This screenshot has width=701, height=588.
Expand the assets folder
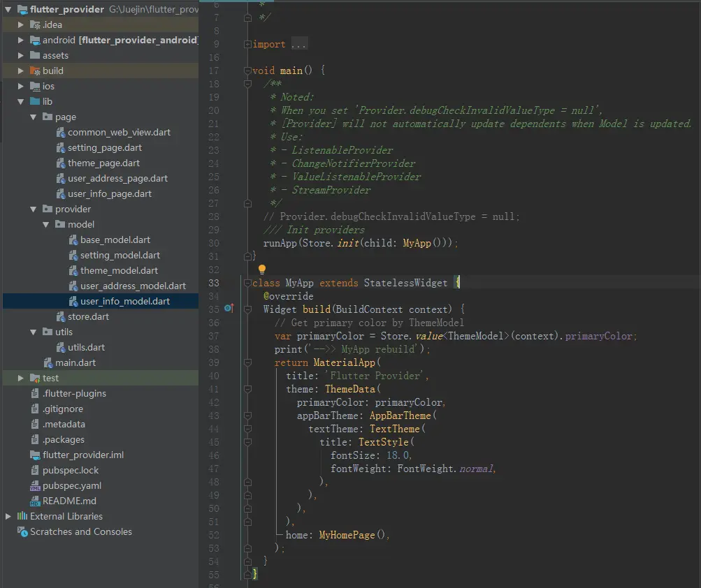[x=20, y=55]
